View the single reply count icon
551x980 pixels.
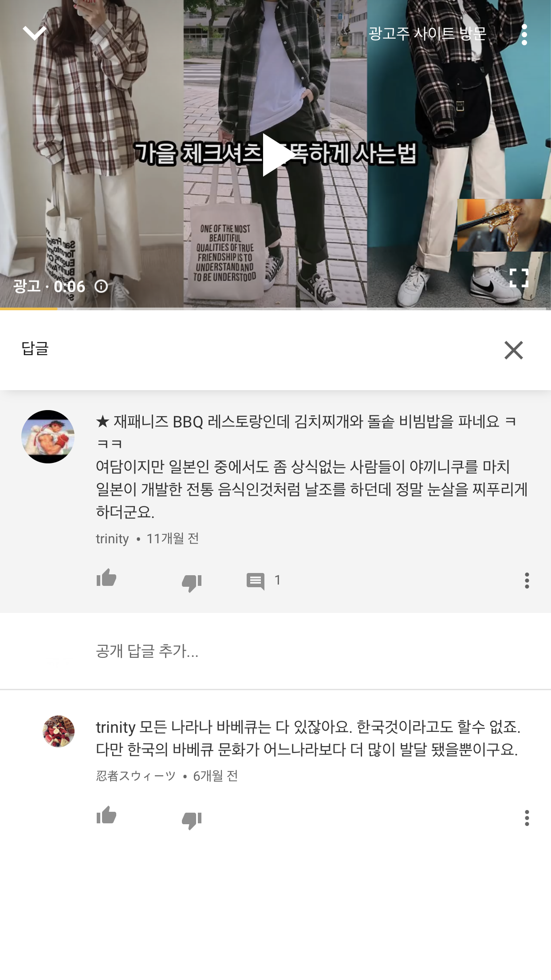[x=256, y=581]
